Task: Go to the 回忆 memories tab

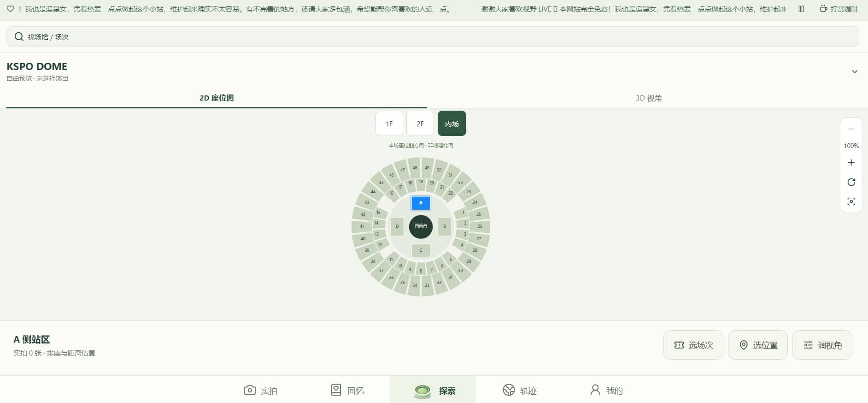Action: click(x=347, y=391)
